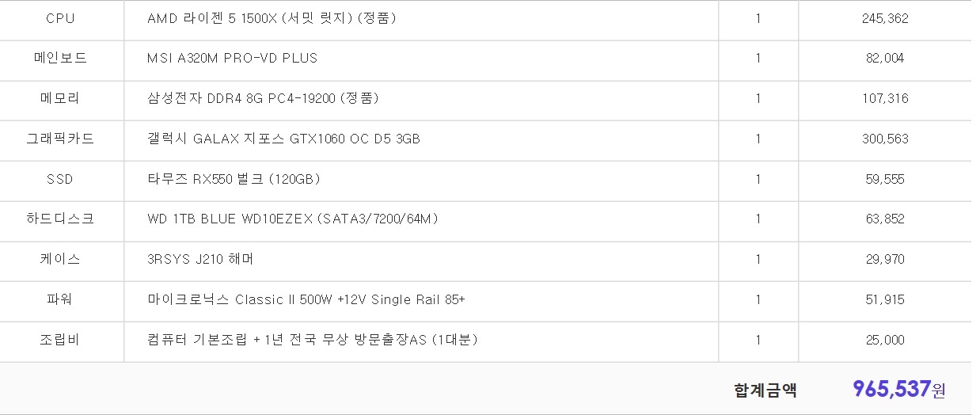This screenshot has height=415, width=980.
Task: Select the 조립비 category cell
Action: tap(60, 340)
